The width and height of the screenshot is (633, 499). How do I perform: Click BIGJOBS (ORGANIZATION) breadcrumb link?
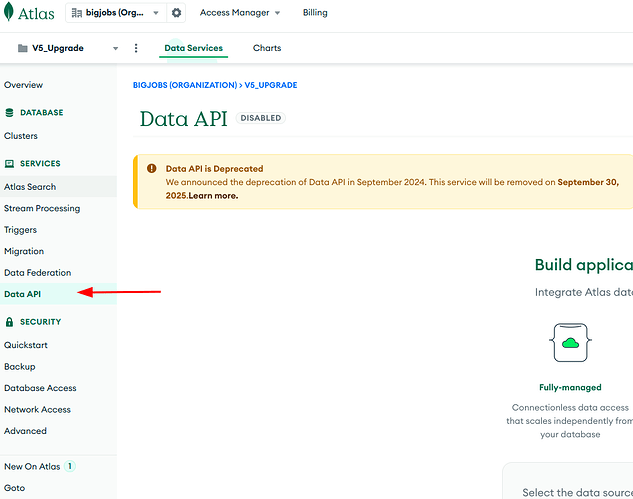[184, 85]
